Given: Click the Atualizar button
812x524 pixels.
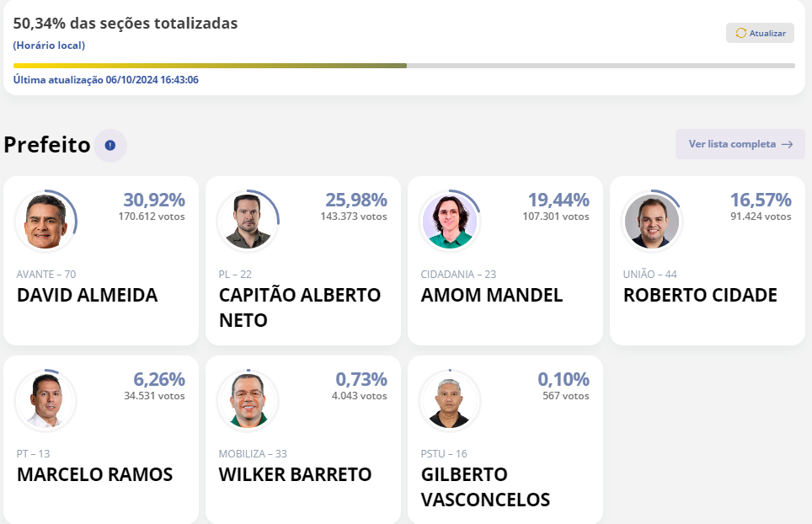Looking at the screenshot, I should pyautogui.click(x=760, y=33).
